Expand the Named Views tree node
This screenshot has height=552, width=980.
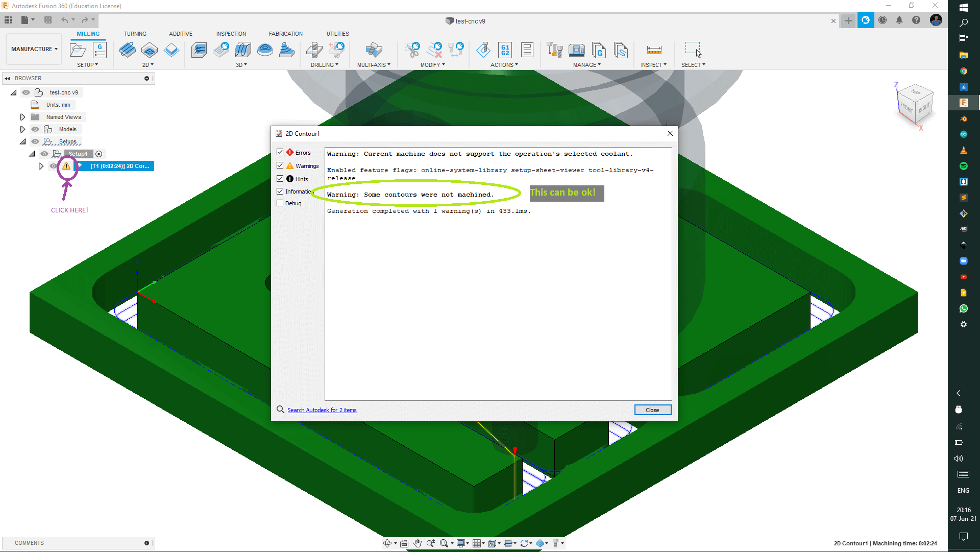pyautogui.click(x=22, y=117)
